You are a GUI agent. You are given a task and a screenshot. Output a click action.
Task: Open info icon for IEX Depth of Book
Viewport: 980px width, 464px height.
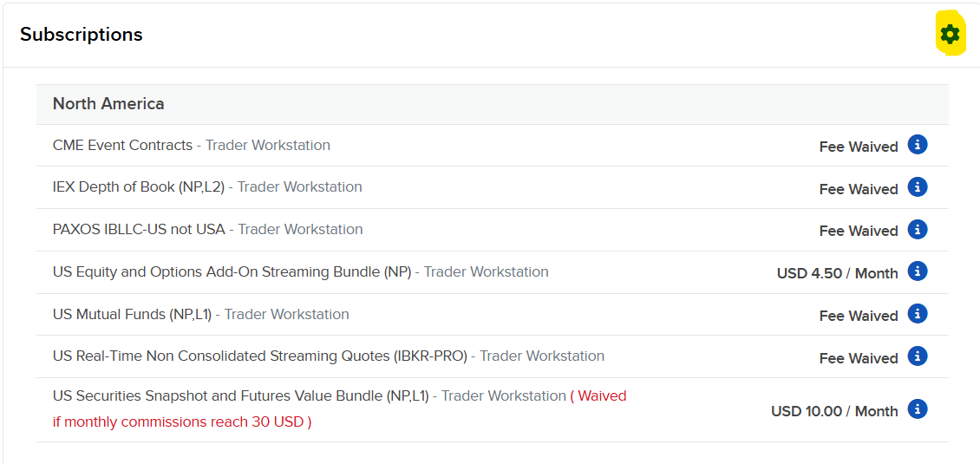click(x=918, y=186)
